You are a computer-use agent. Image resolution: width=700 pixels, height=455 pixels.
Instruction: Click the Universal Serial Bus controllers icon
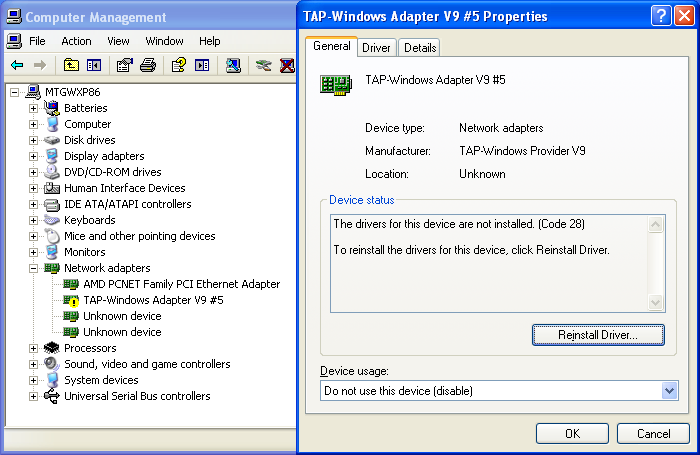[x=52, y=396]
